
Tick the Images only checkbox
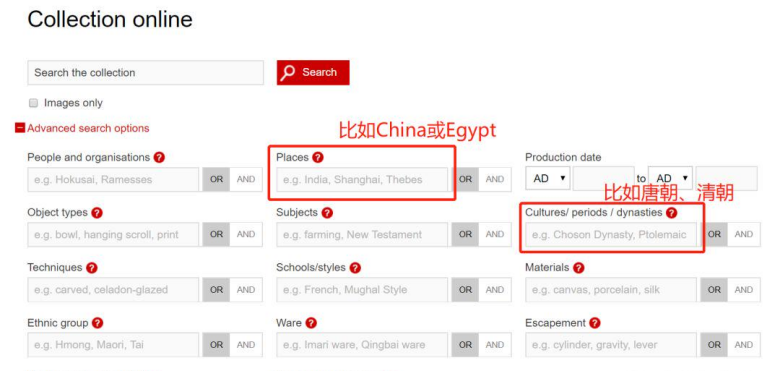34,103
